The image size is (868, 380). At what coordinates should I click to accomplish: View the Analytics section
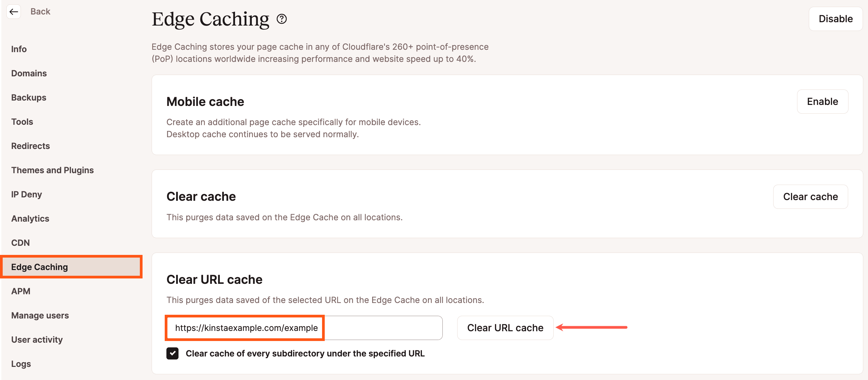point(30,219)
